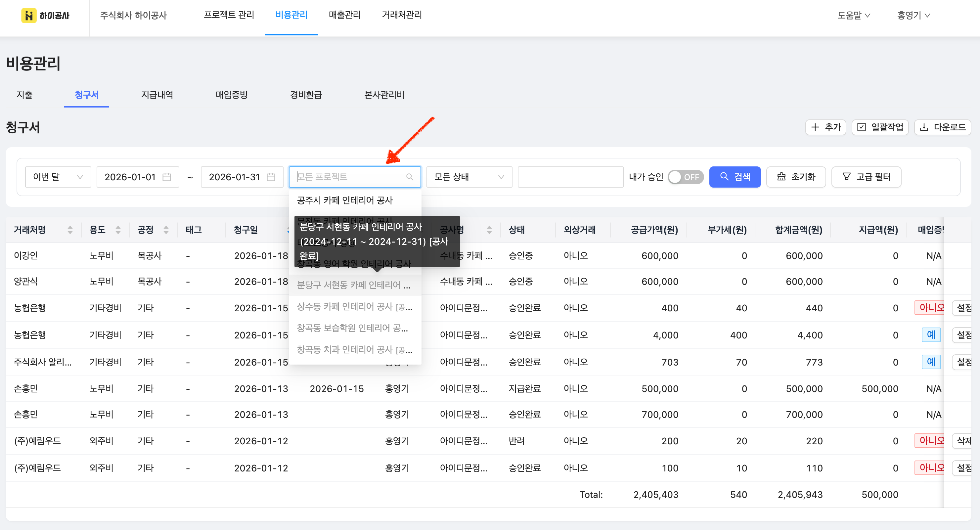
Task: Sort by 용도 column arrows
Action: coord(118,230)
